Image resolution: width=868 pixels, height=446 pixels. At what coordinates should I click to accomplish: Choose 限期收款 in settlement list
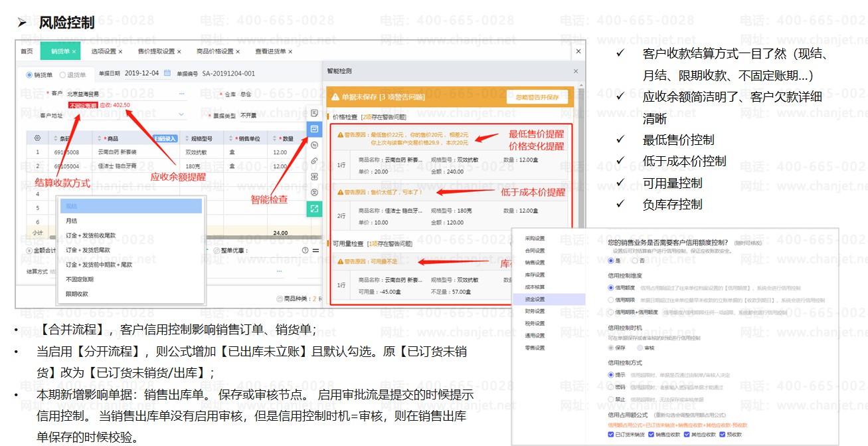131,294
